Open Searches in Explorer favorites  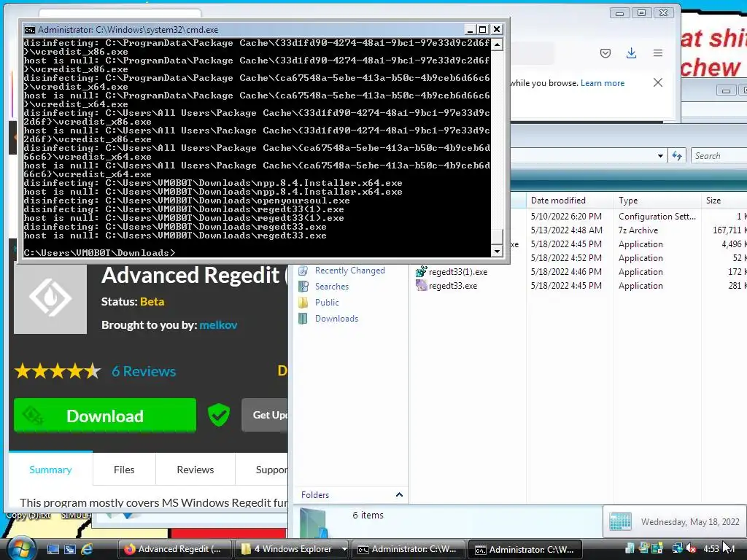(x=332, y=286)
